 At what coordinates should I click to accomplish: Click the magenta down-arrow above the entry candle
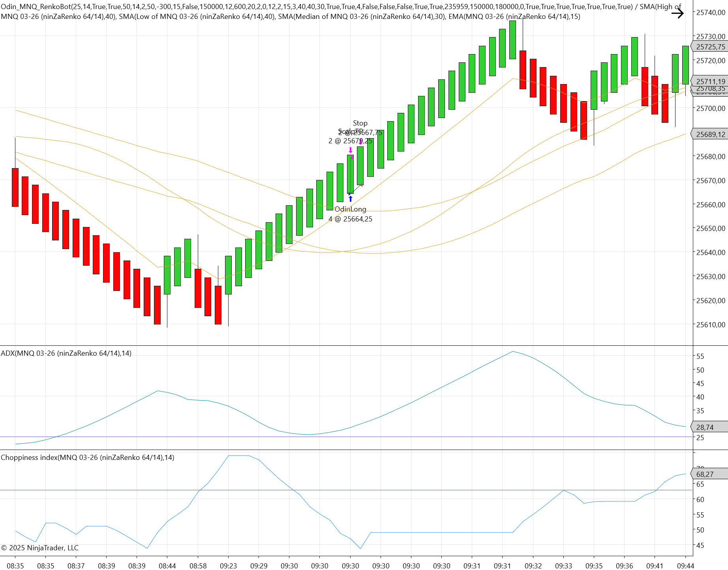click(x=350, y=150)
